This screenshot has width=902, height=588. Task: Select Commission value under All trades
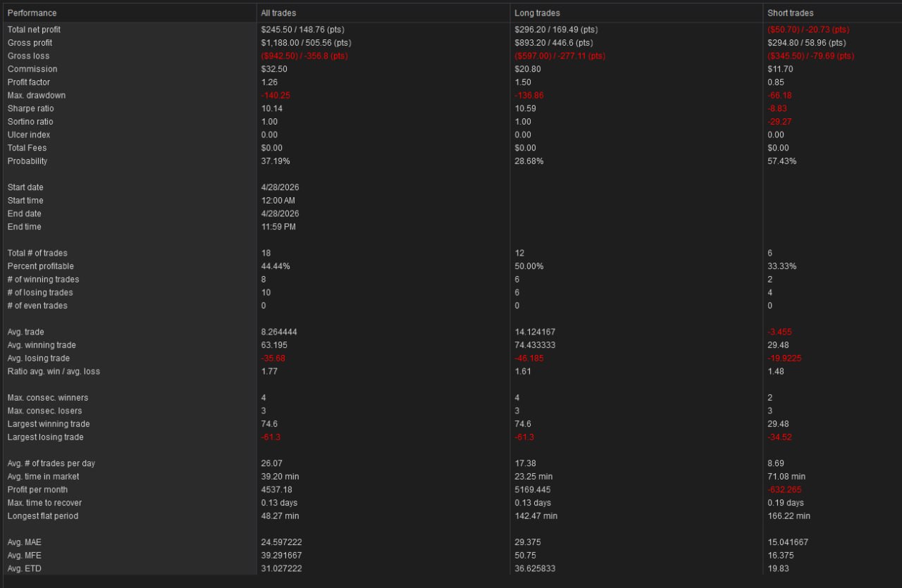tap(274, 69)
